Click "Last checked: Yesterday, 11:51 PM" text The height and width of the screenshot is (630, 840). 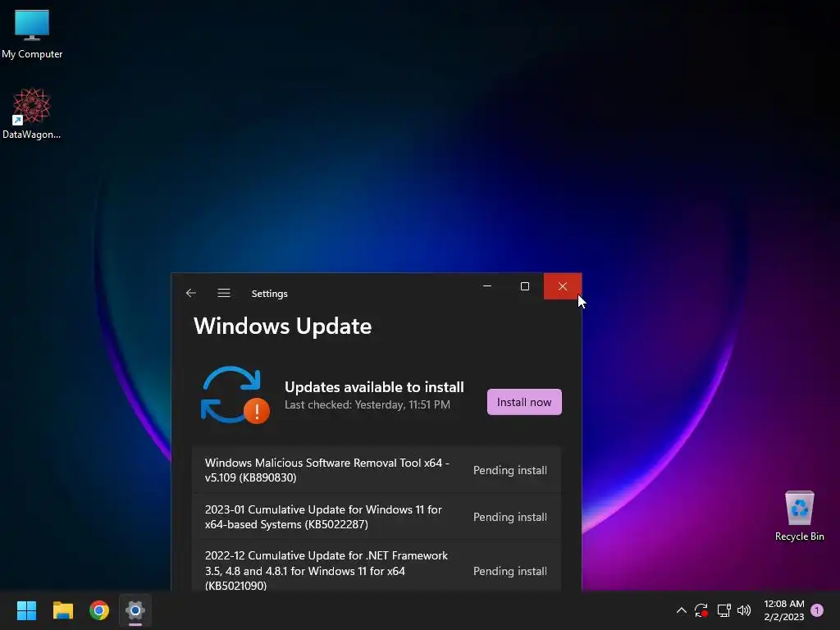[x=367, y=404]
